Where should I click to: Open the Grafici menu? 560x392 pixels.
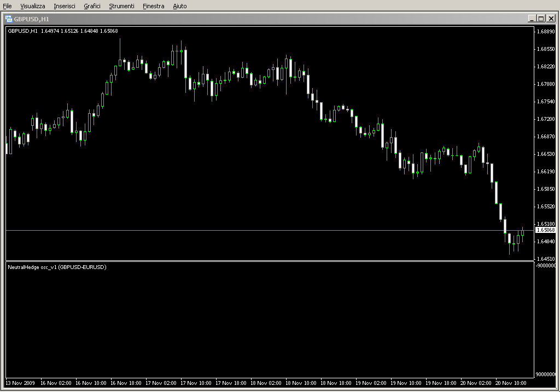coord(92,6)
